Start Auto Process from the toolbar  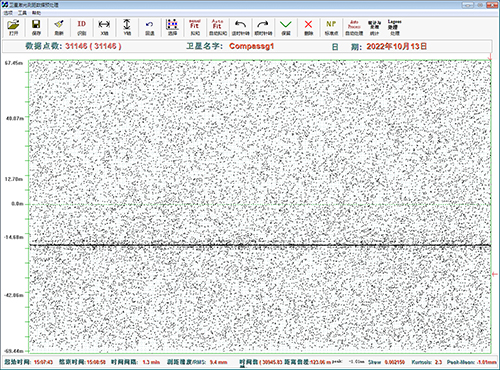[354, 27]
